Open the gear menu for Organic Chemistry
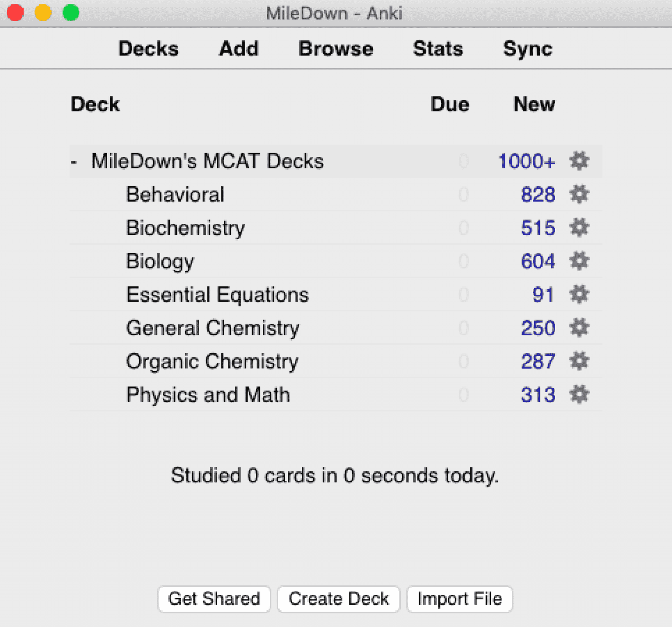This screenshot has width=672, height=627. (x=579, y=361)
